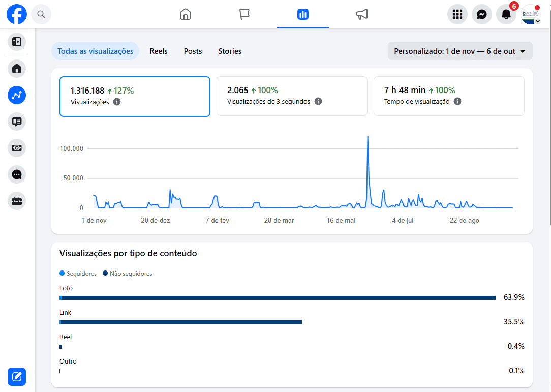Open the Ad Center megaphone icon
Viewport: 551px width, 392px height.
361,14
